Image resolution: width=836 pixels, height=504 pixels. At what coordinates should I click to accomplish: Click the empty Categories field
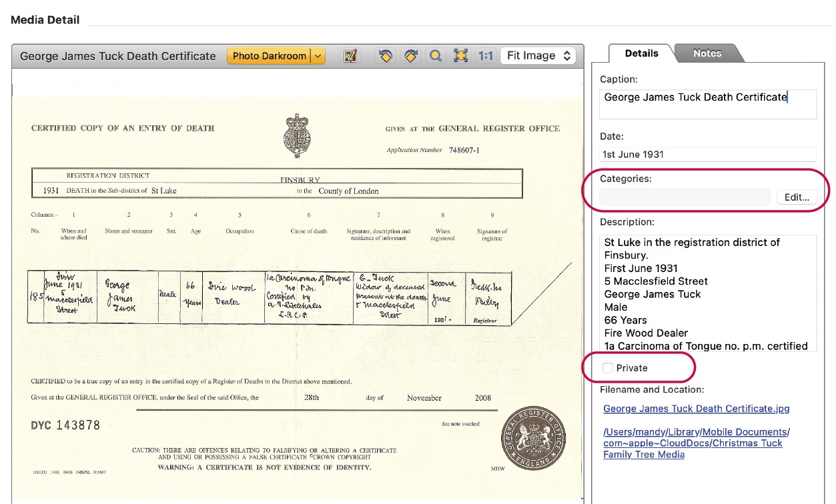coord(685,197)
